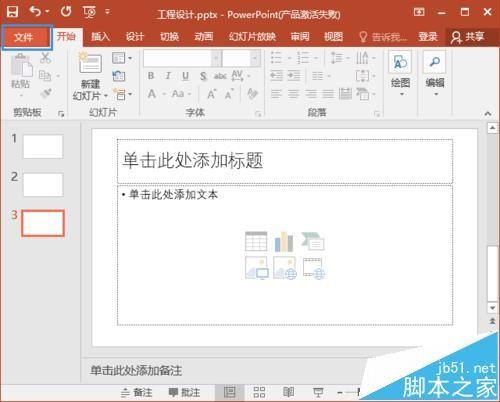Image resolution: width=500 pixels, height=402 pixels.
Task: Collapse the ribbon with the chevron
Action: pos(488,114)
